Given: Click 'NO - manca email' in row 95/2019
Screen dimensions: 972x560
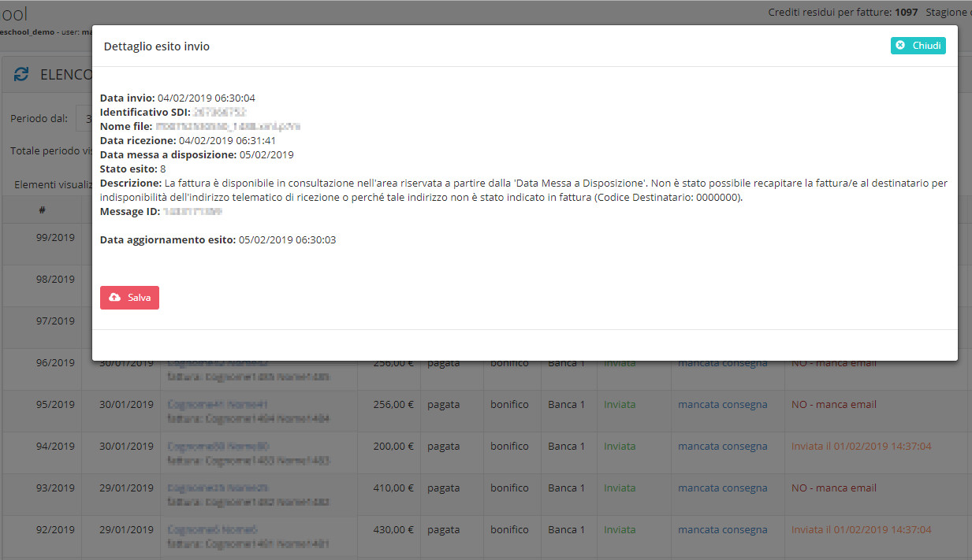Looking at the screenshot, I should tap(834, 405).
